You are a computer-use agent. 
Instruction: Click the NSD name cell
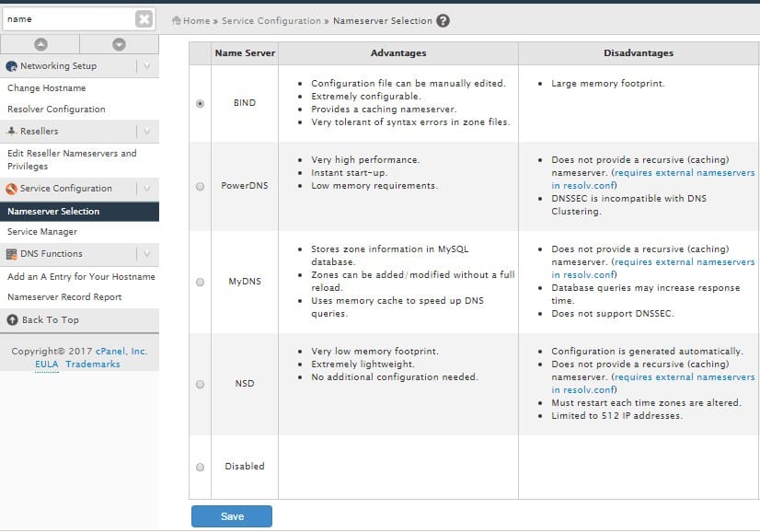245,384
